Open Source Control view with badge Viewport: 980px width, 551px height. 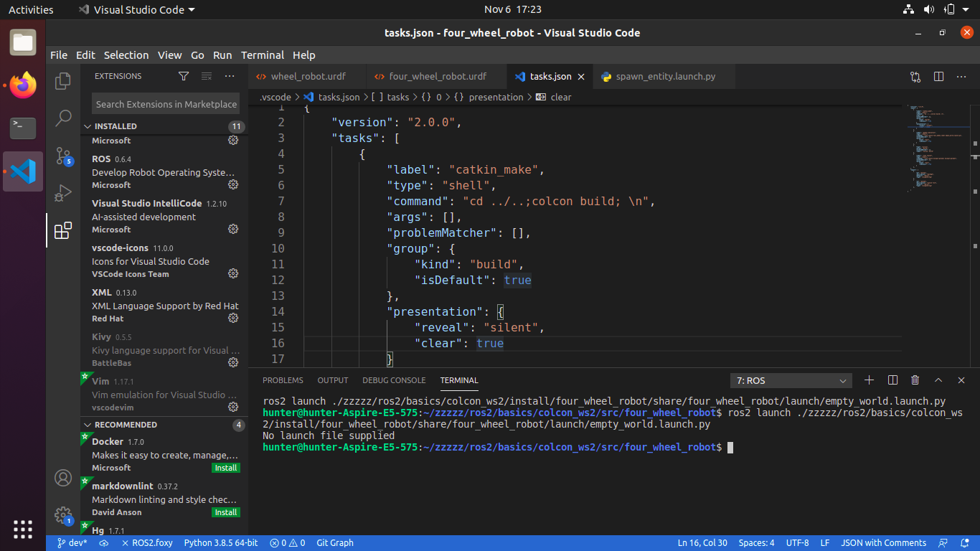(x=63, y=156)
